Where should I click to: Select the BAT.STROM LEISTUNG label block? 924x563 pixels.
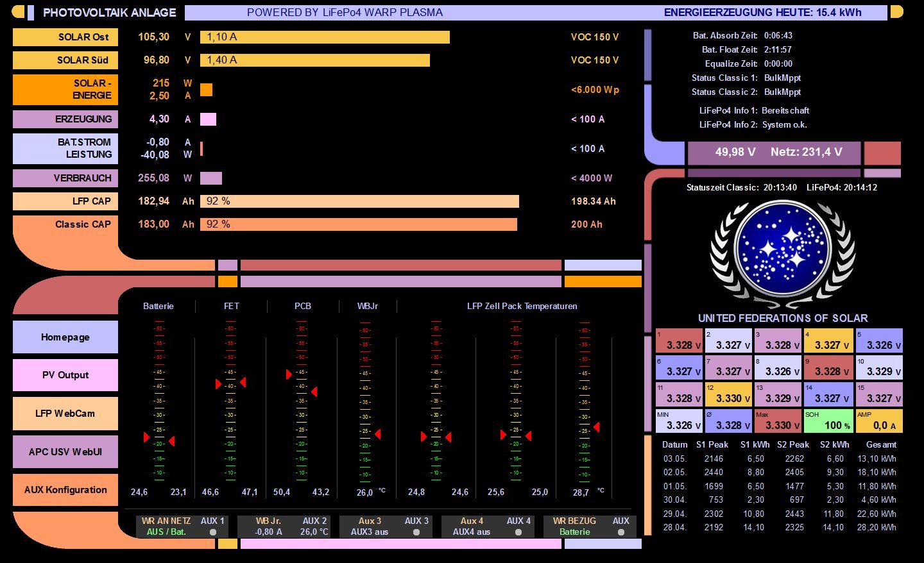[65, 149]
